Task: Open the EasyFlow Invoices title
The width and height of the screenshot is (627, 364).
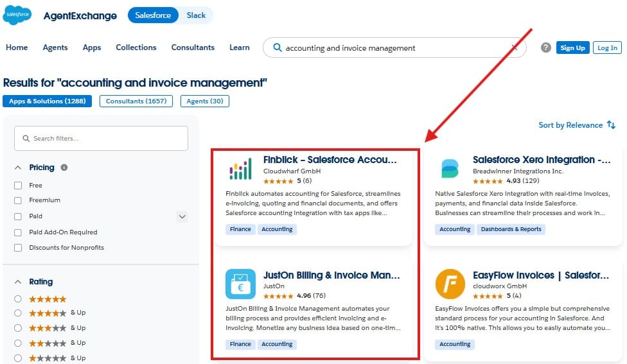Action: click(541, 275)
